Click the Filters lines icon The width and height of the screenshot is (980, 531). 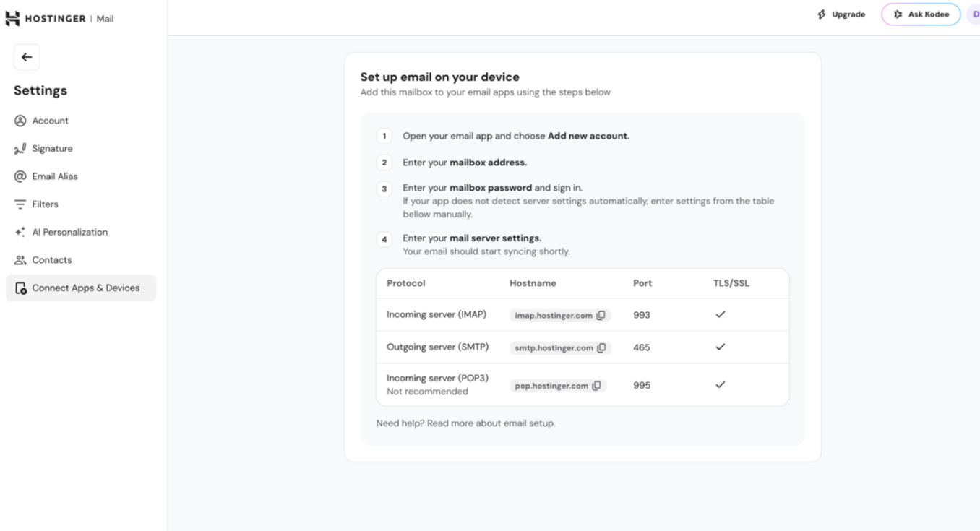(x=20, y=204)
